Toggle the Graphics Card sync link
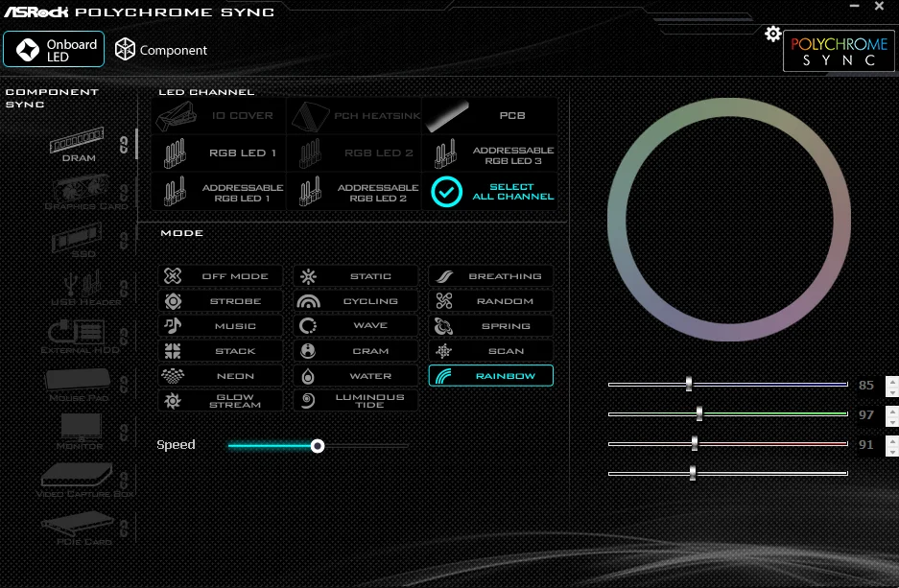Screen dimensions: 899x588 (123, 193)
